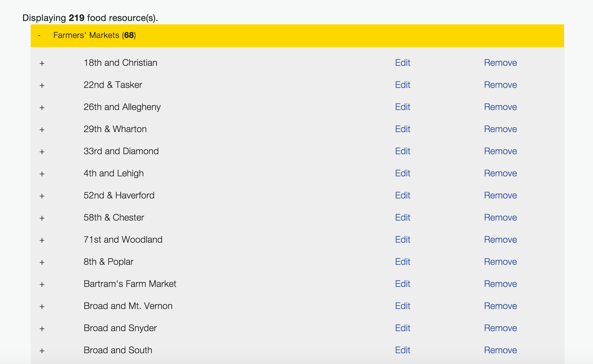Click plus icon beside 29th & Wharton
Screen dimensions: 593x364
pos(42,130)
